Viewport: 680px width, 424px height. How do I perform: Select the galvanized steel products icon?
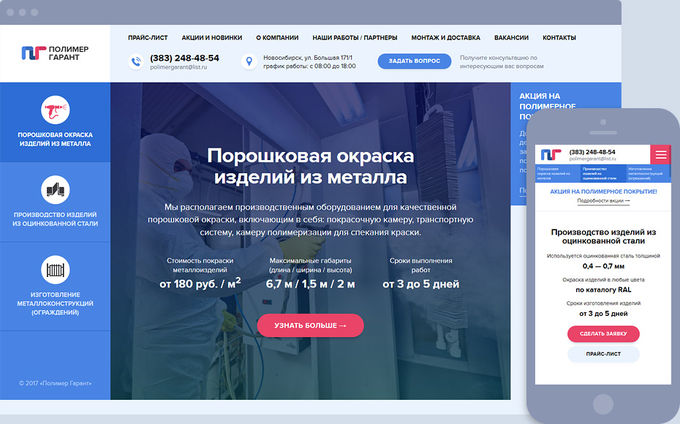click(x=55, y=190)
